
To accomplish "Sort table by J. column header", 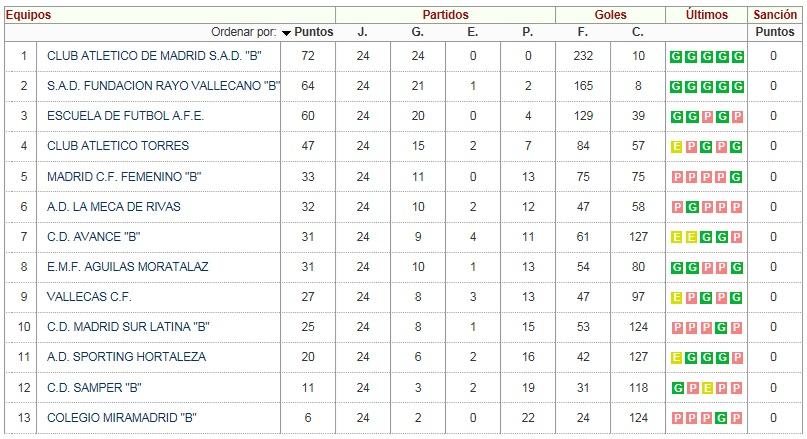I will [363, 32].
